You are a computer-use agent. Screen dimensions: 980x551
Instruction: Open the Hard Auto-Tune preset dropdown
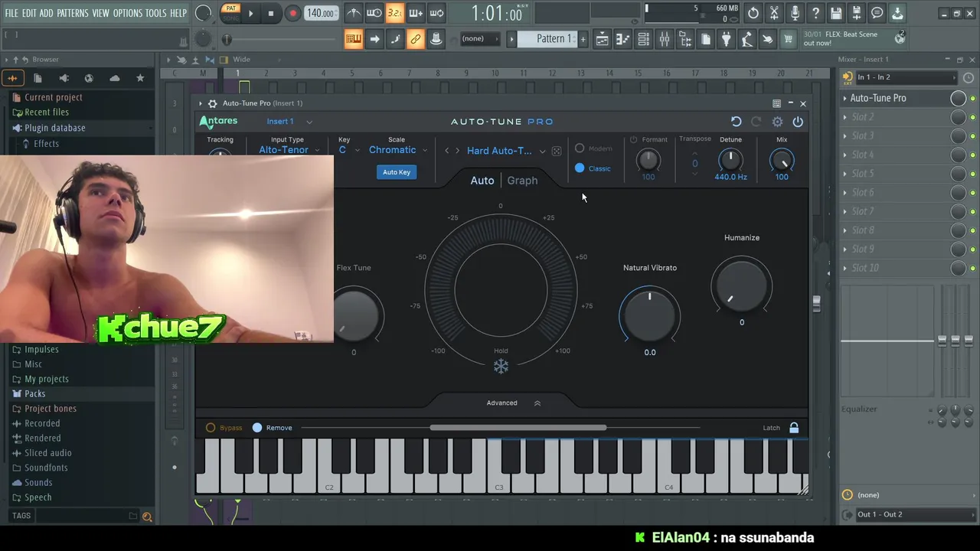[506, 151]
